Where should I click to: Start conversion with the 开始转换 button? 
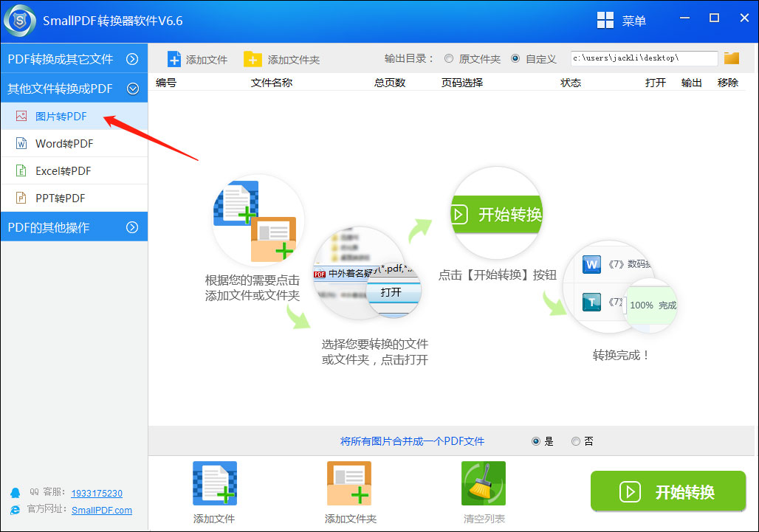click(667, 491)
